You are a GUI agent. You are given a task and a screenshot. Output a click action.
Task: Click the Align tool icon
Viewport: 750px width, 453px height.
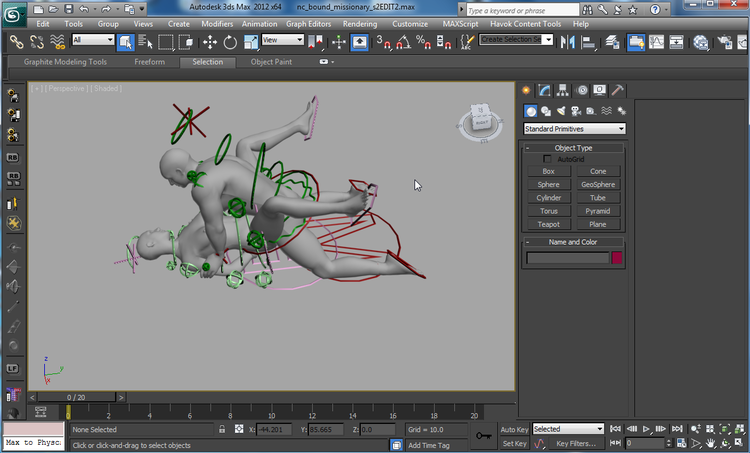pyautogui.click(x=588, y=42)
